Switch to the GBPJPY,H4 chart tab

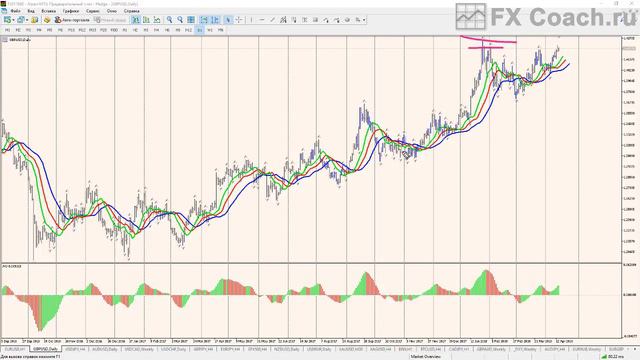[203, 349]
